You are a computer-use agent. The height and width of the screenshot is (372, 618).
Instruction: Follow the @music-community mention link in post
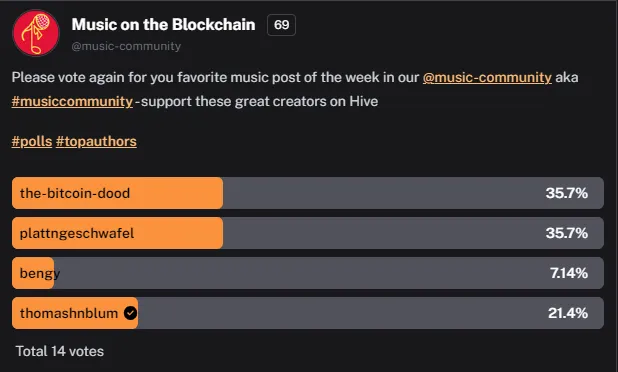click(x=487, y=78)
